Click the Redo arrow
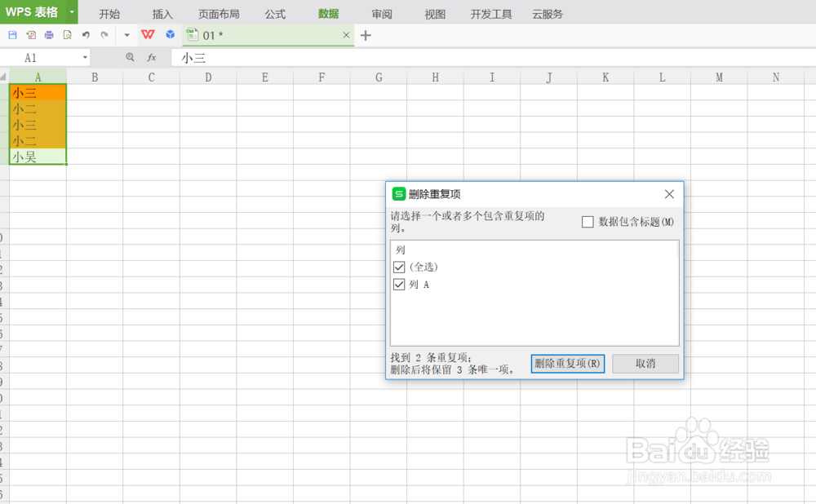The width and height of the screenshot is (816, 504). (x=104, y=35)
